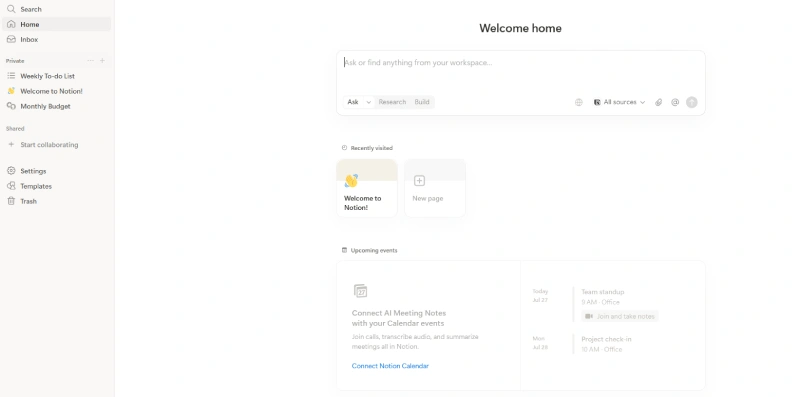Open Settings
This screenshot has height=397, width=800.
pos(56,171)
